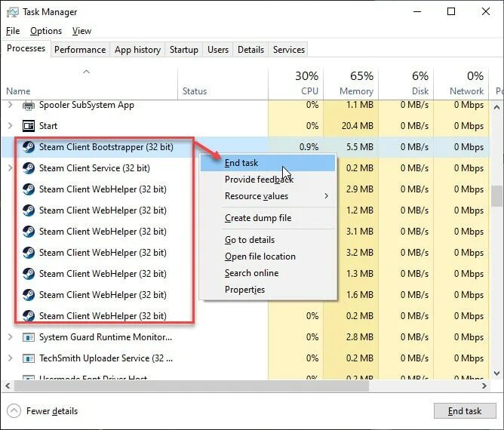Expand the Steam Client Service group

pos(10,168)
